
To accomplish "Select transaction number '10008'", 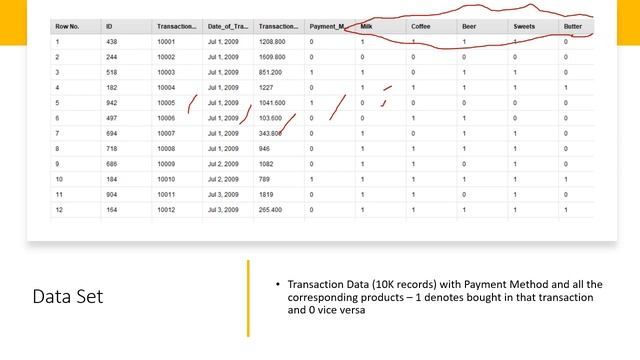I will [166, 149].
